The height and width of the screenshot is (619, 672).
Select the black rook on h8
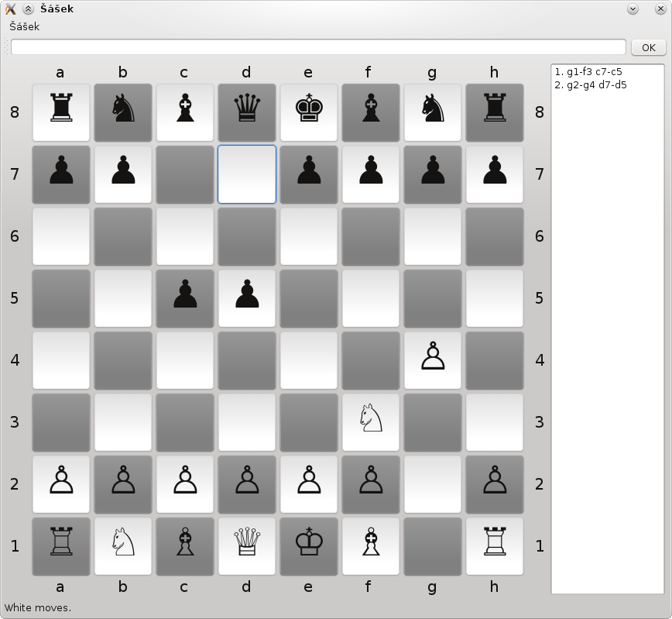coord(495,112)
